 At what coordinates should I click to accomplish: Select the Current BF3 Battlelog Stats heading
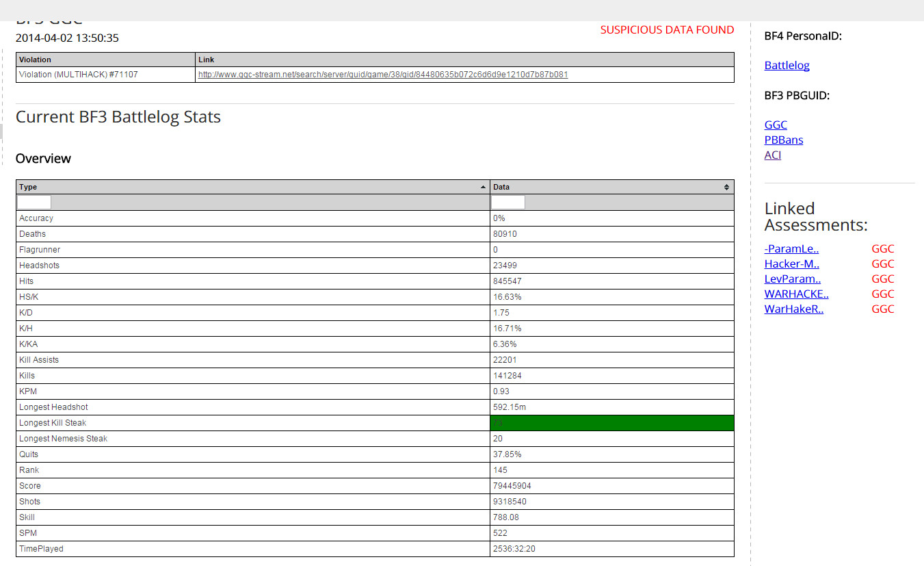click(118, 117)
